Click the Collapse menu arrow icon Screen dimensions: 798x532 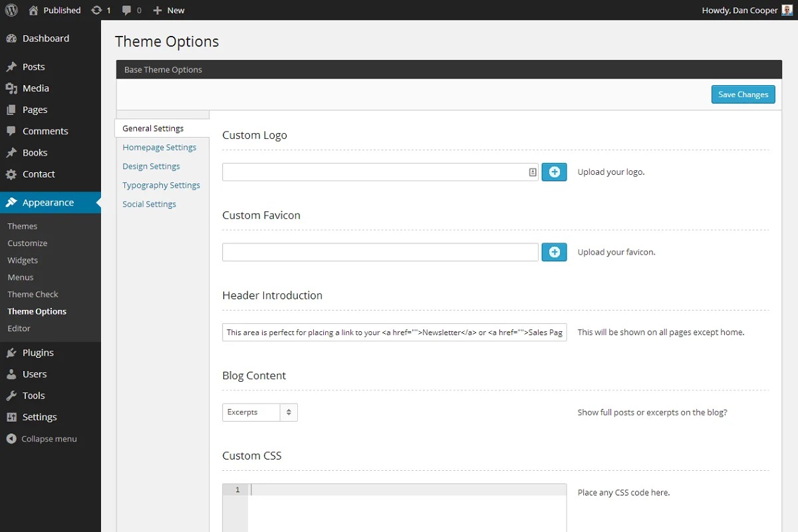pyautogui.click(x=11, y=439)
